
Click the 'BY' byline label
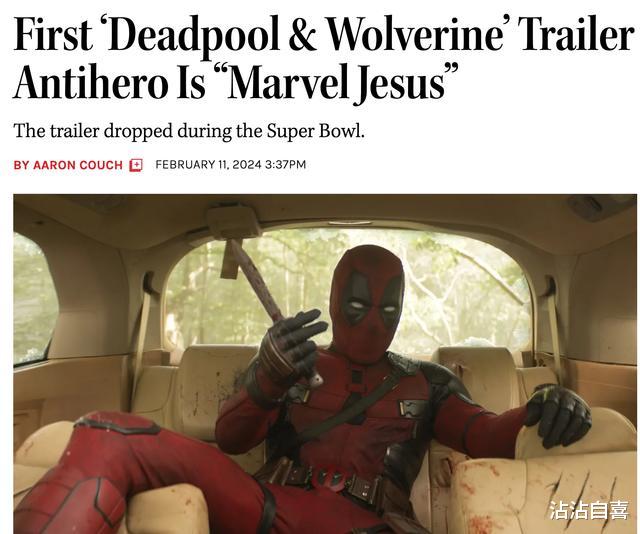21,165
